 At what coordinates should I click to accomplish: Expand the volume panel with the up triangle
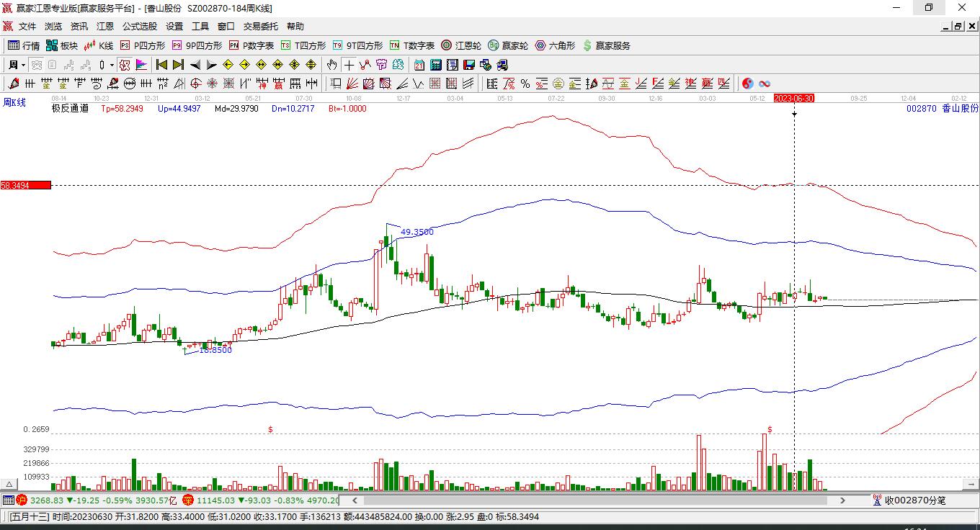pyautogui.click(x=10, y=484)
